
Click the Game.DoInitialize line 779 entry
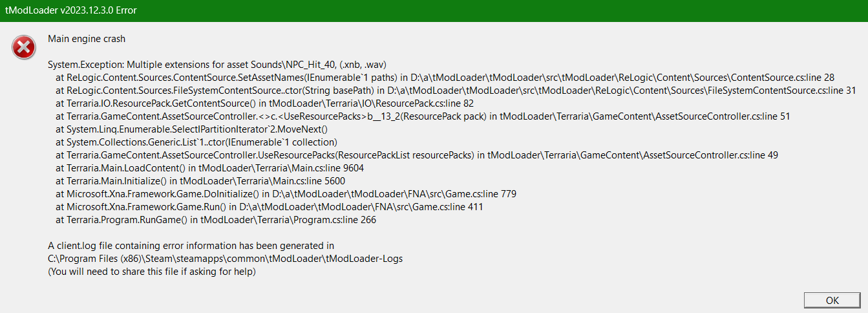coord(286,194)
